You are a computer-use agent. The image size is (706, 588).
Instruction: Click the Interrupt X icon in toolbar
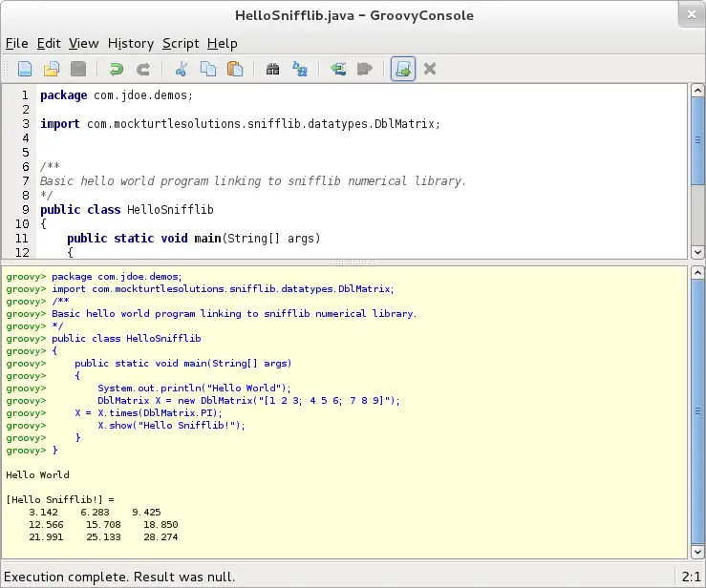(430, 69)
